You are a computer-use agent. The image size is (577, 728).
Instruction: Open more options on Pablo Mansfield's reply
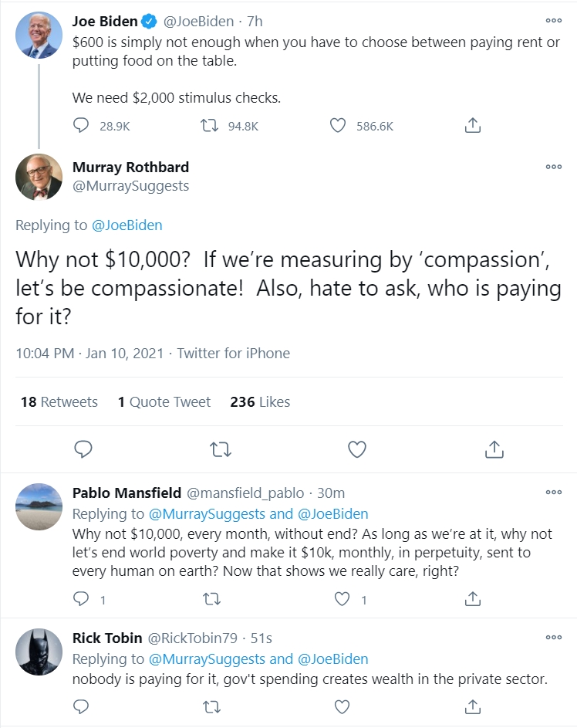pos(553,493)
